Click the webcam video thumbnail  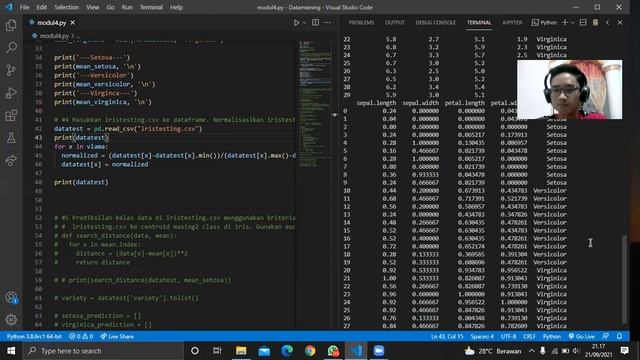pyautogui.click(x=570, y=89)
